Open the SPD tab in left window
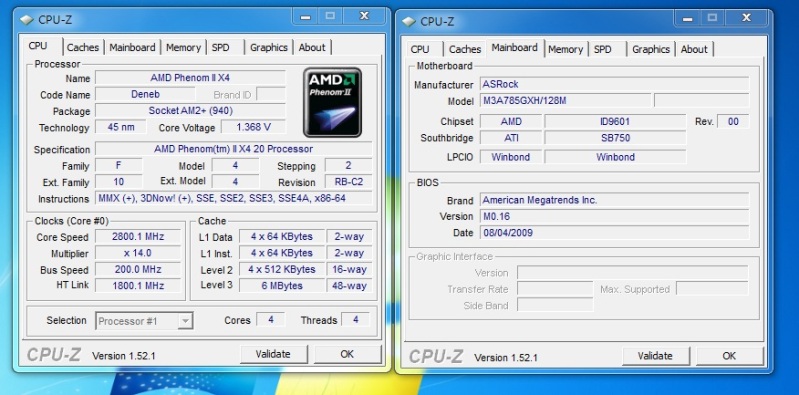799x395 pixels. point(221,47)
